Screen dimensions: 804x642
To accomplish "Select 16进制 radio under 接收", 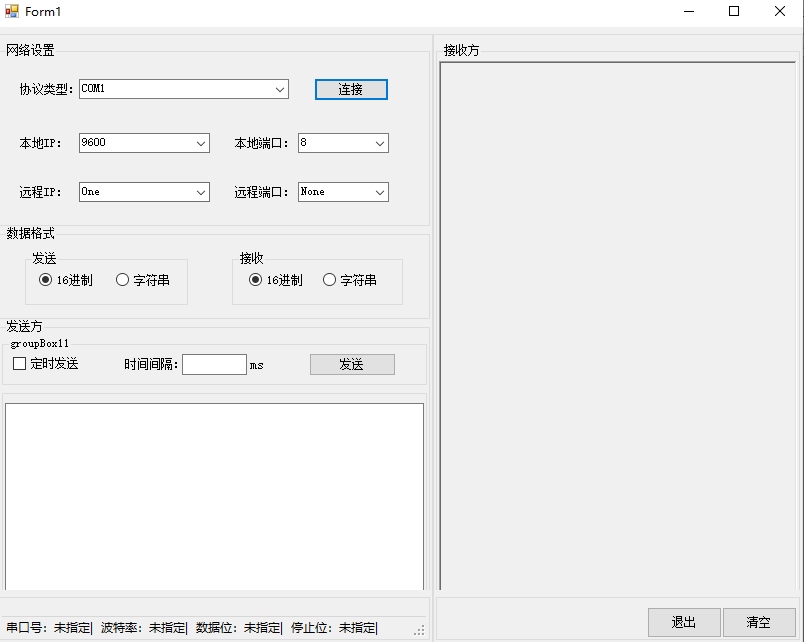I will (x=276, y=280).
